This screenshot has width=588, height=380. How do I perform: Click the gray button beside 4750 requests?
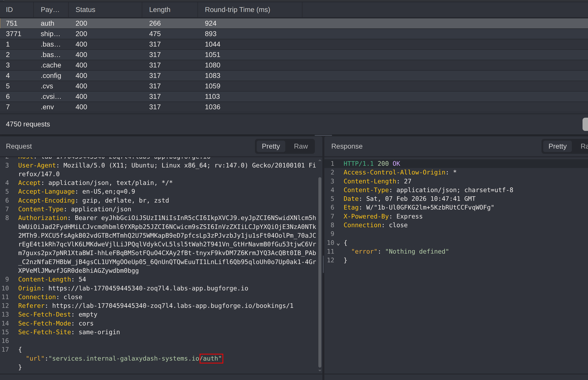click(585, 124)
